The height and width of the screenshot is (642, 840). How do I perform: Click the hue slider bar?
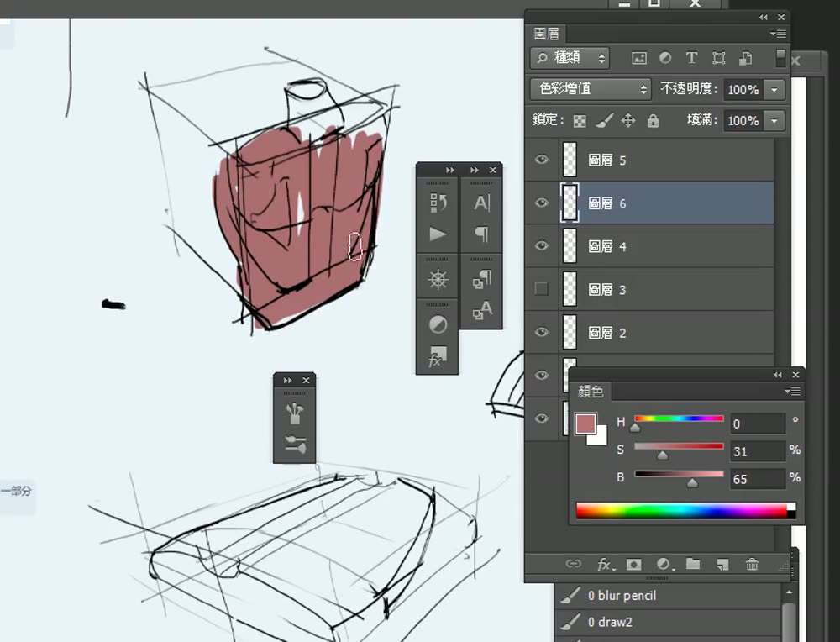click(679, 418)
